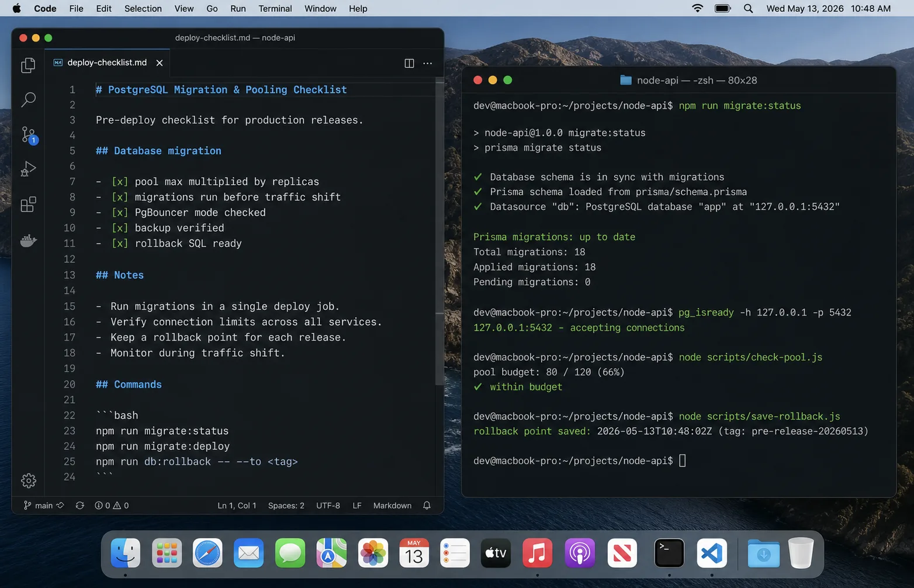Open Visual Studio Code from the Dock
The image size is (914, 588).
[712, 553]
